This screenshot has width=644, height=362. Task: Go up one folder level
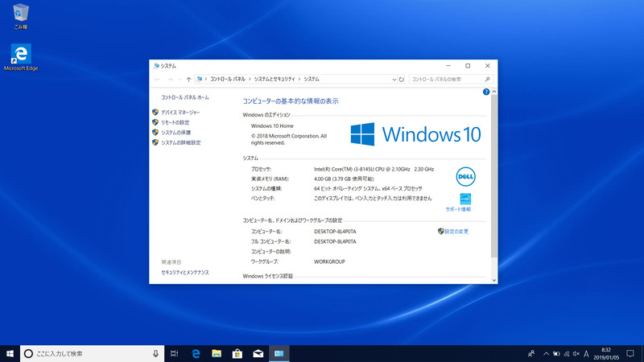tap(188, 79)
